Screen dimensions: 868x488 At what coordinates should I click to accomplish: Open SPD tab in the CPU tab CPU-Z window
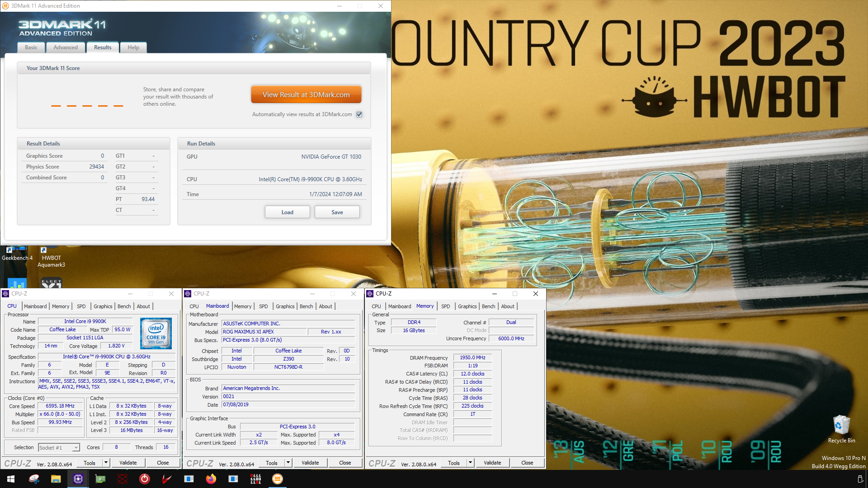coord(81,306)
